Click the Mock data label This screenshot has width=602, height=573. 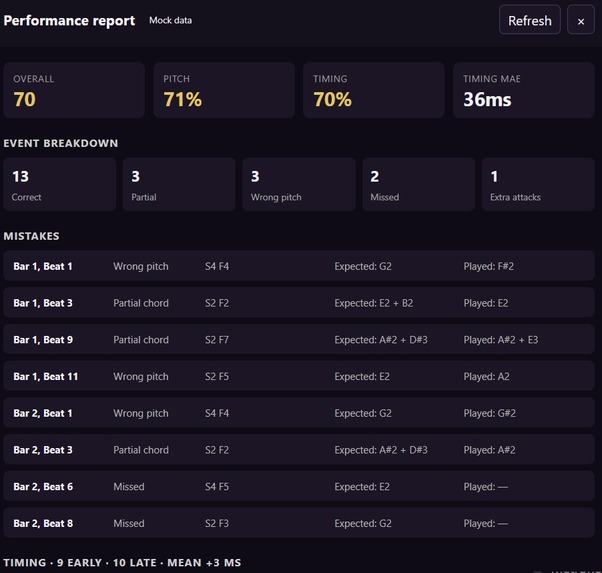tap(170, 20)
